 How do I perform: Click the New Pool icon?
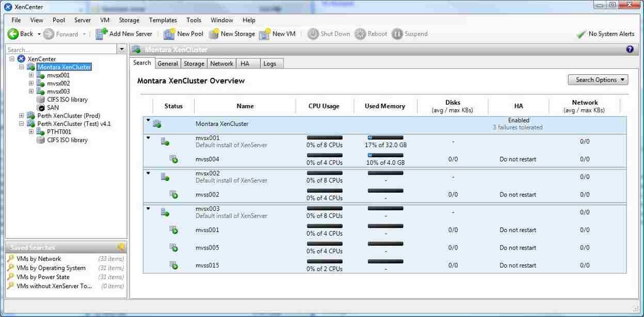coord(169,34)
